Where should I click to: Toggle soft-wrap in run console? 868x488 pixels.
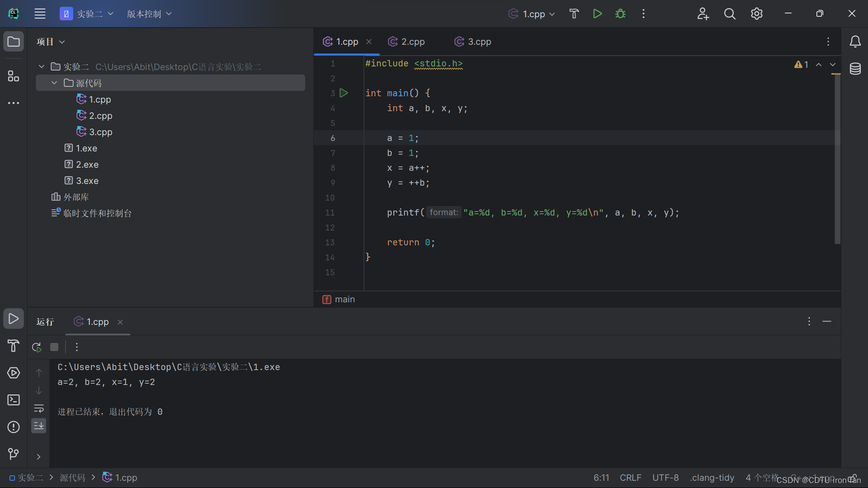[39, 408]
